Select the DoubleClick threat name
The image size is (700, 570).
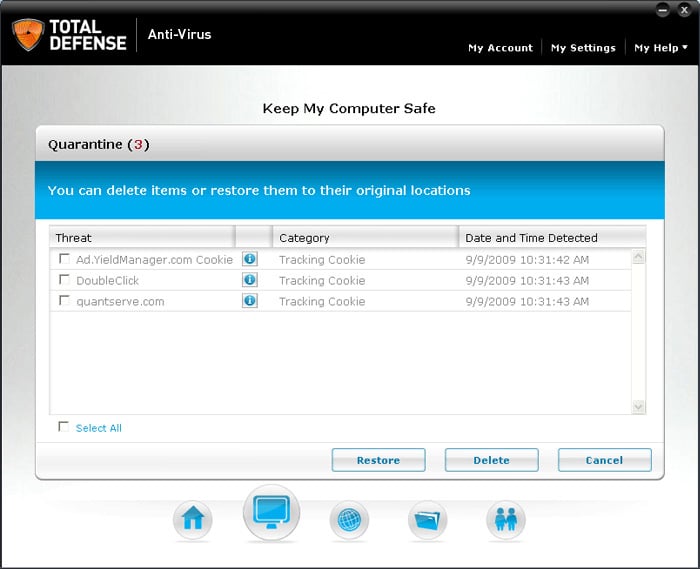click(x=108, y=281)
